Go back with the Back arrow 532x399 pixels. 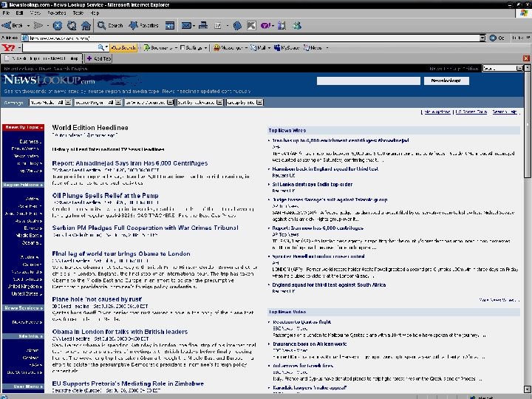[12, 25]
